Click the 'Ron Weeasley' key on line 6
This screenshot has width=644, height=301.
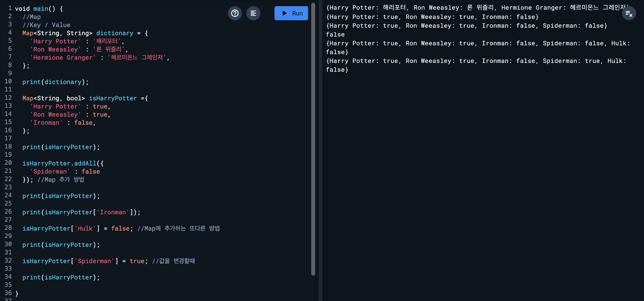pos(55,50)
